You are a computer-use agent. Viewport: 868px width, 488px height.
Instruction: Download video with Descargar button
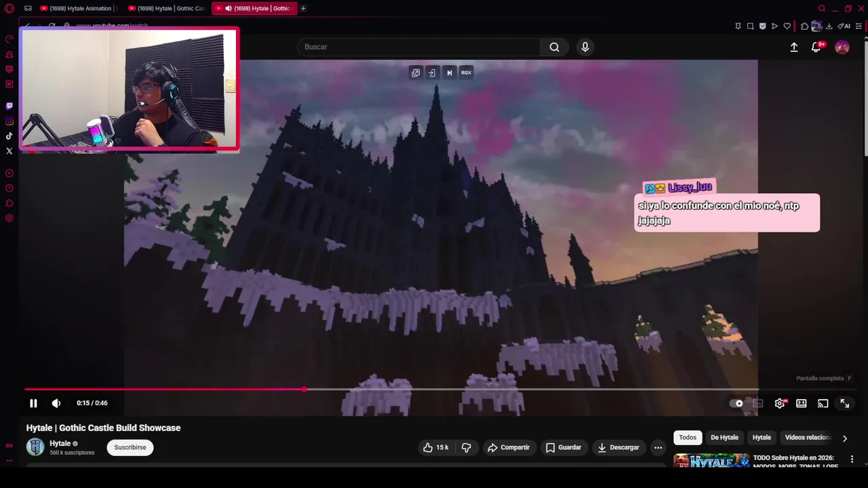(x=618, y=447)
